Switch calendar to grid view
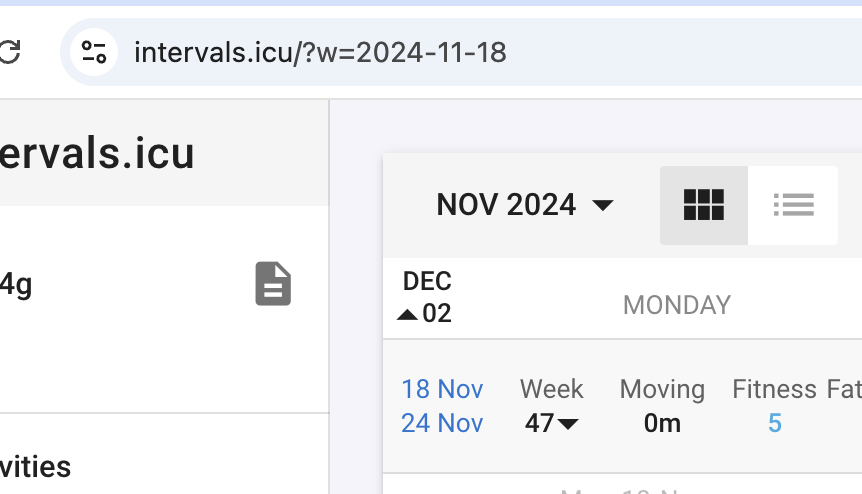The width and height of the screenshot is (862, 494). (x=704, y=205)
